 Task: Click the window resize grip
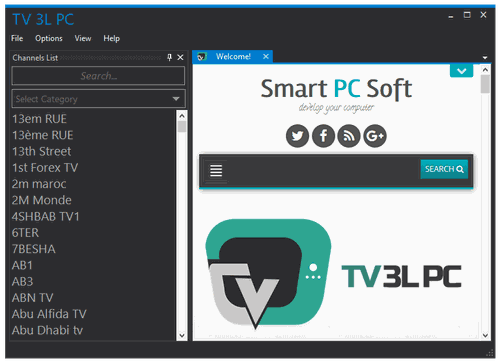click(x=490, y=353)
